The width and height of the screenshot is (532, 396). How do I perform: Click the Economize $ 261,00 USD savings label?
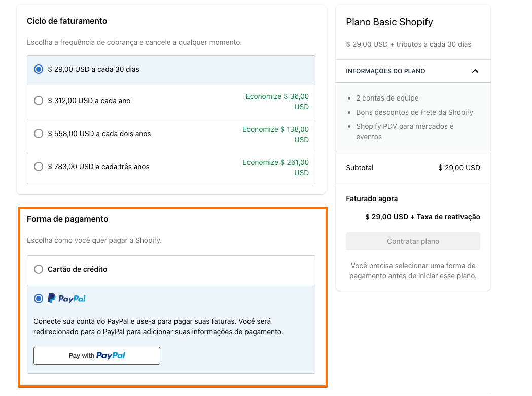[x=275, y=168]
